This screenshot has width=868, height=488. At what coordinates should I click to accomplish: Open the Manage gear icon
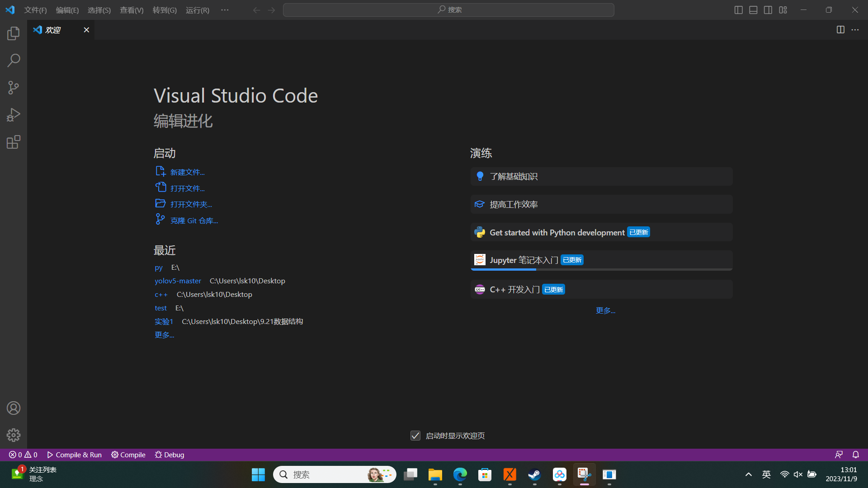(14, 435)
